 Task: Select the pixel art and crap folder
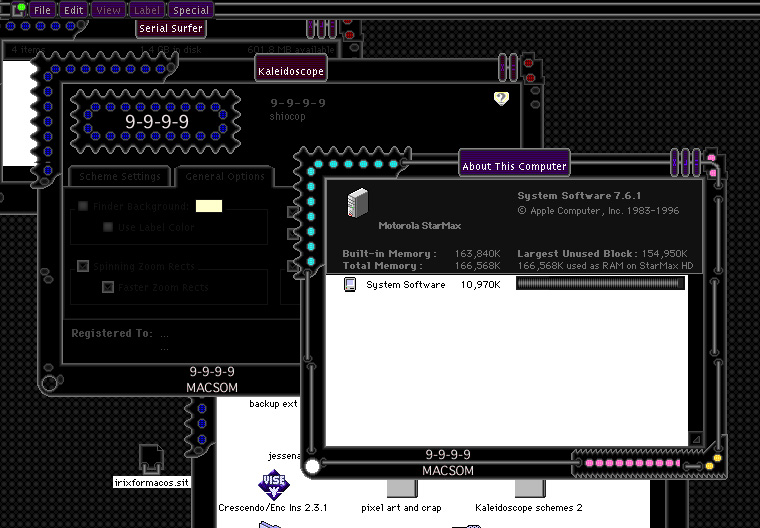point(402,489)
